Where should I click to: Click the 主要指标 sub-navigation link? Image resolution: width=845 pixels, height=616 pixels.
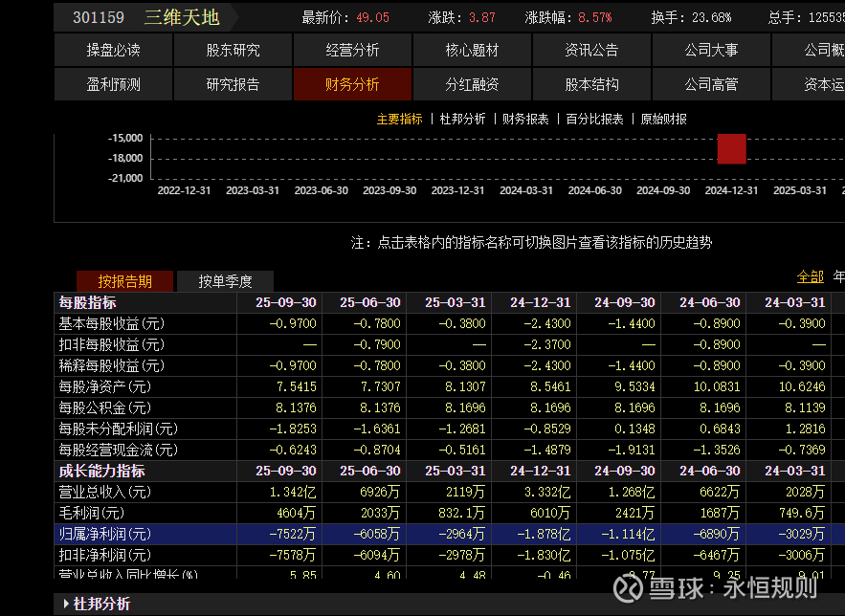[x=399, y=119]
